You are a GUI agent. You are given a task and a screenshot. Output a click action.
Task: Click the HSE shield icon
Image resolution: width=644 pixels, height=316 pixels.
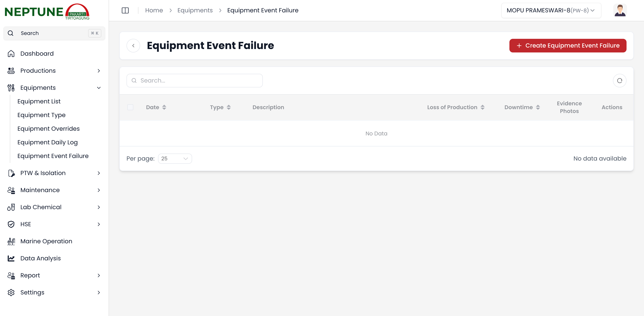click(x=11, y=224)
